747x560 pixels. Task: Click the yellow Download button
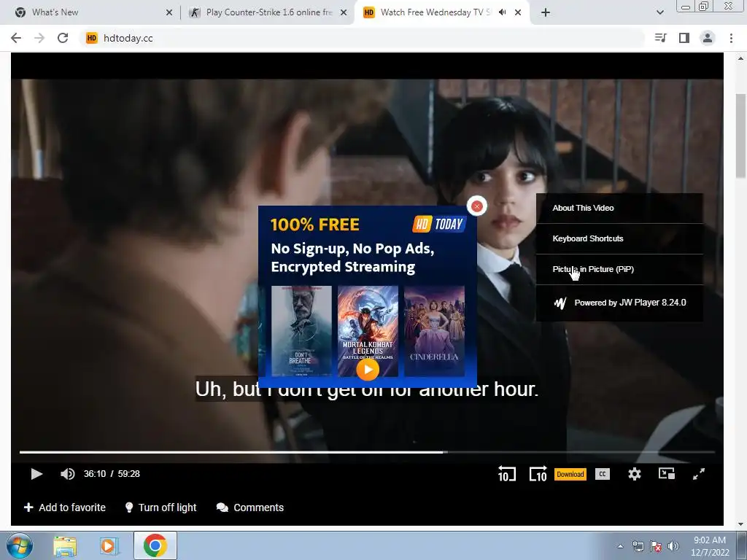coord(570,474)
